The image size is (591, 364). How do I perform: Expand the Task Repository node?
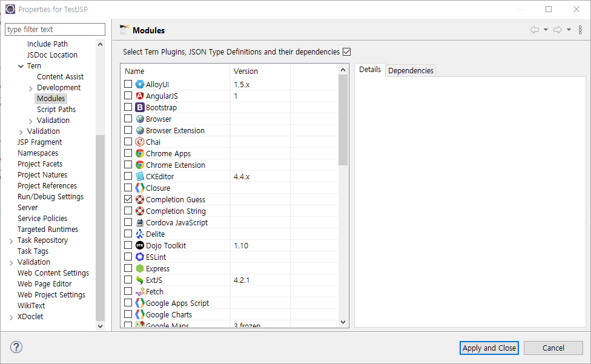(11, 241)
